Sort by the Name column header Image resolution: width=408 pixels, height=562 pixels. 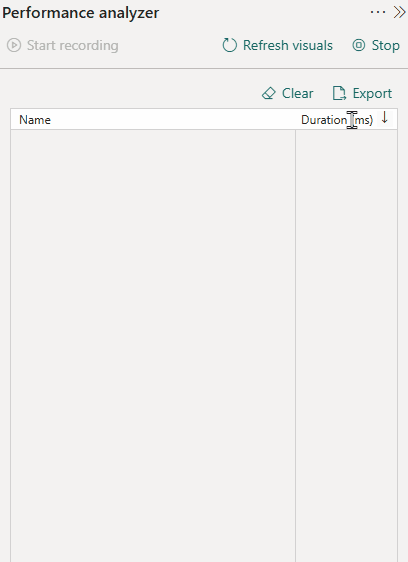pyautogui.click(x=35, y=120)
